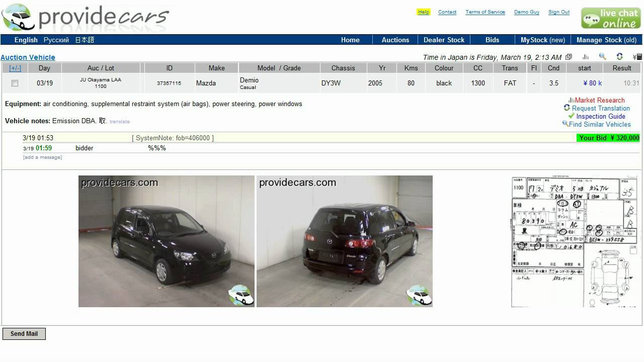The image size is (644, 362).
Task: Click the magnifier search icon in the top toolbar
Action: click(x=602, y=57)
